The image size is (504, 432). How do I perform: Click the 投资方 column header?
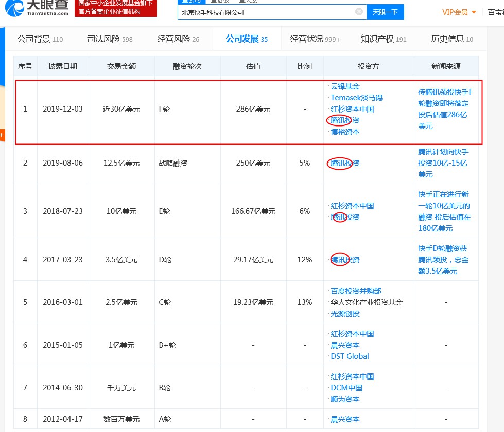pos(369,66)
